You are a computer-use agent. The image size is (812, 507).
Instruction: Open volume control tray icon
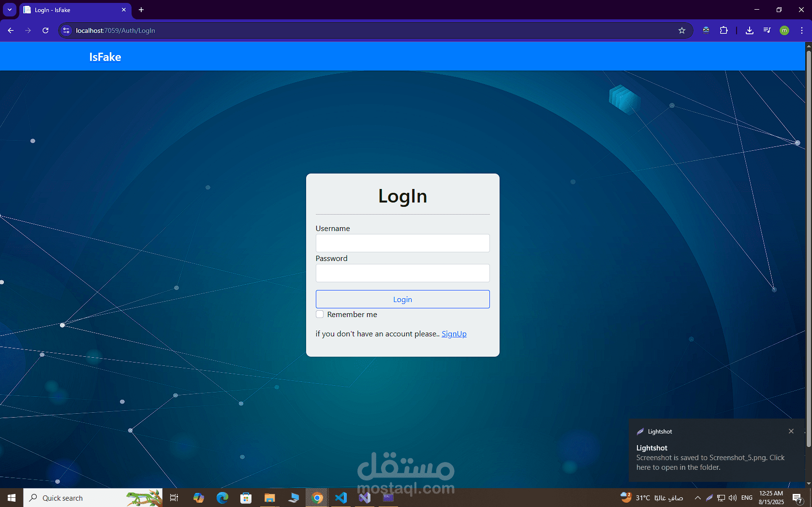[x=732, y=498]
